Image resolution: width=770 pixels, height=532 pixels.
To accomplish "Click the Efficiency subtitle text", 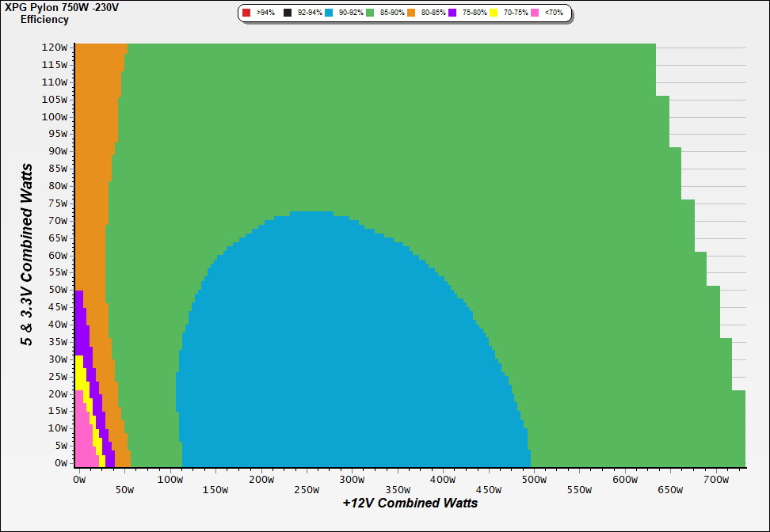I will [x=44, y=20].
